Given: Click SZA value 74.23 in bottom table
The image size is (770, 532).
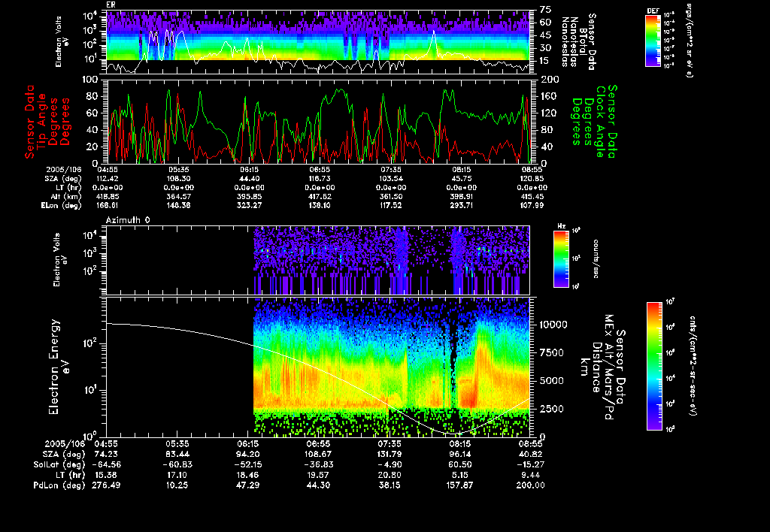Looking at the screenshot, I should click(x=106, y=454).
